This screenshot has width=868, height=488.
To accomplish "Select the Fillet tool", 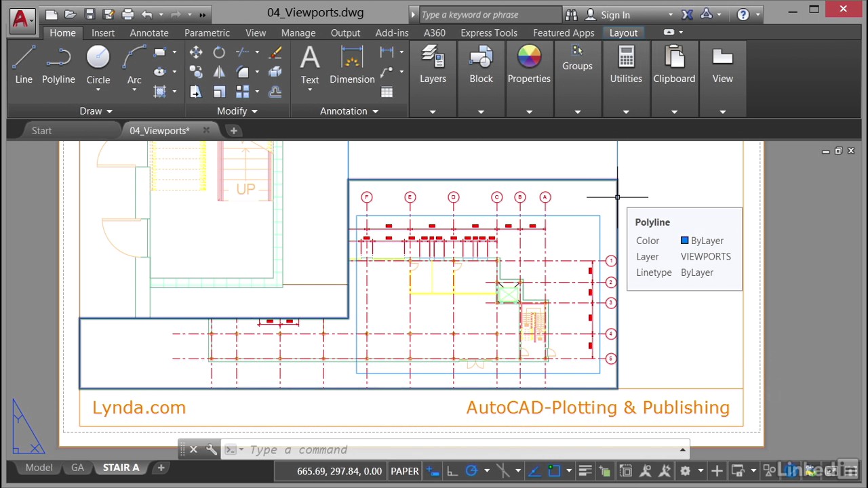I will (x=242, y=72).
